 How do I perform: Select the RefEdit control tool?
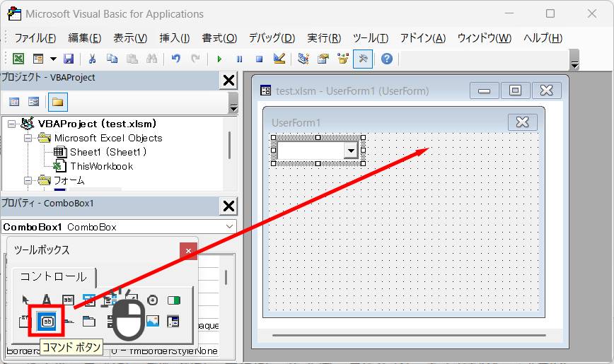coord(173,322)
